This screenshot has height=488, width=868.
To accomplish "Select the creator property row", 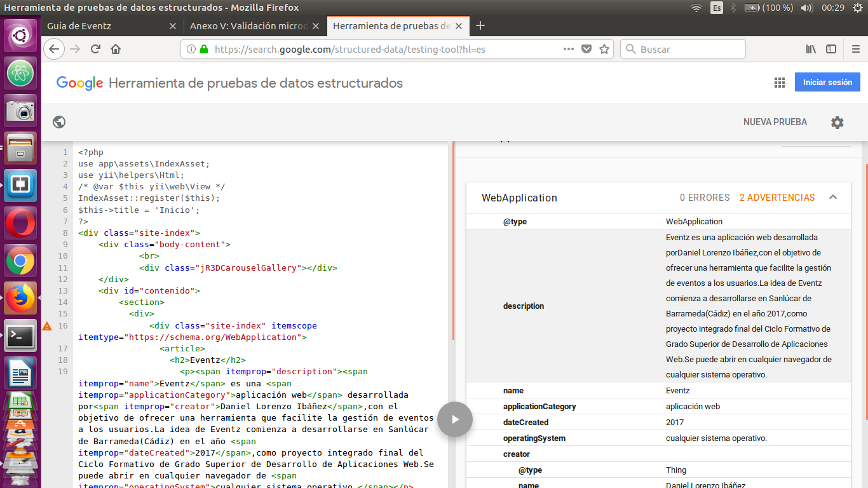I will point(658,454).
